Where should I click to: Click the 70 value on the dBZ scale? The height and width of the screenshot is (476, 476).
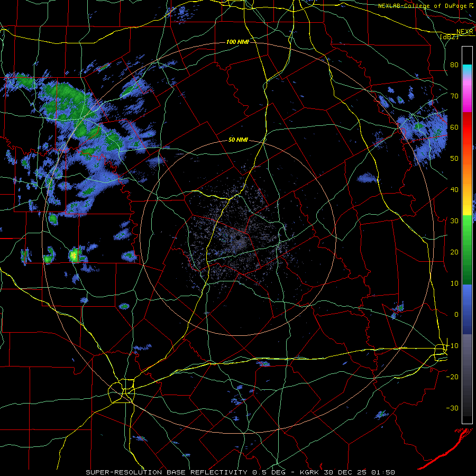point(454,96)
